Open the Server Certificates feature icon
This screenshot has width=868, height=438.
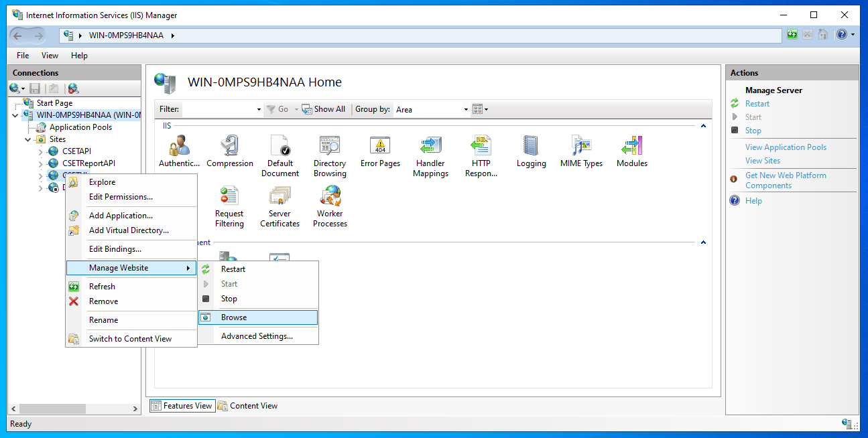coord(280,206)
